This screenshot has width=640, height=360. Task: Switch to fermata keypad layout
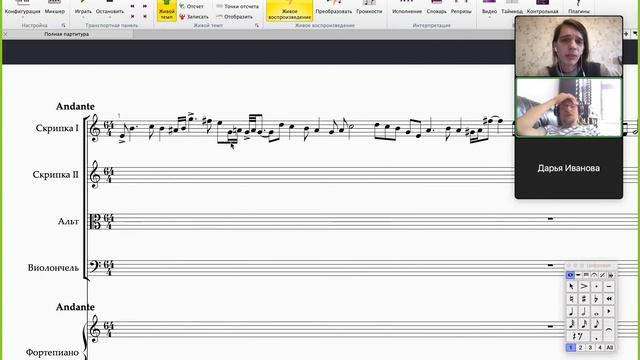pos(594,275)
